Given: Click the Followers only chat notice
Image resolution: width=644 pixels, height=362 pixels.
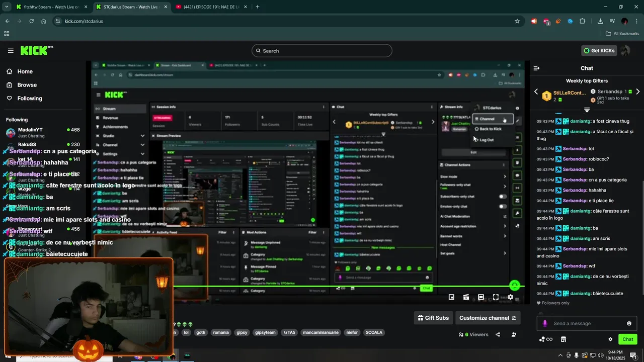Looking at the screenshot, I should point(553,303).
